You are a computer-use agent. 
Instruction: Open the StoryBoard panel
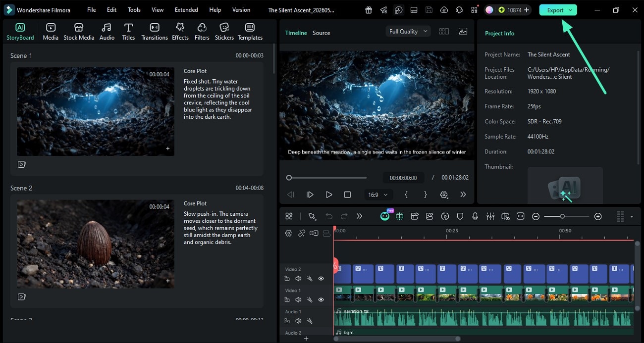[20, 32]
